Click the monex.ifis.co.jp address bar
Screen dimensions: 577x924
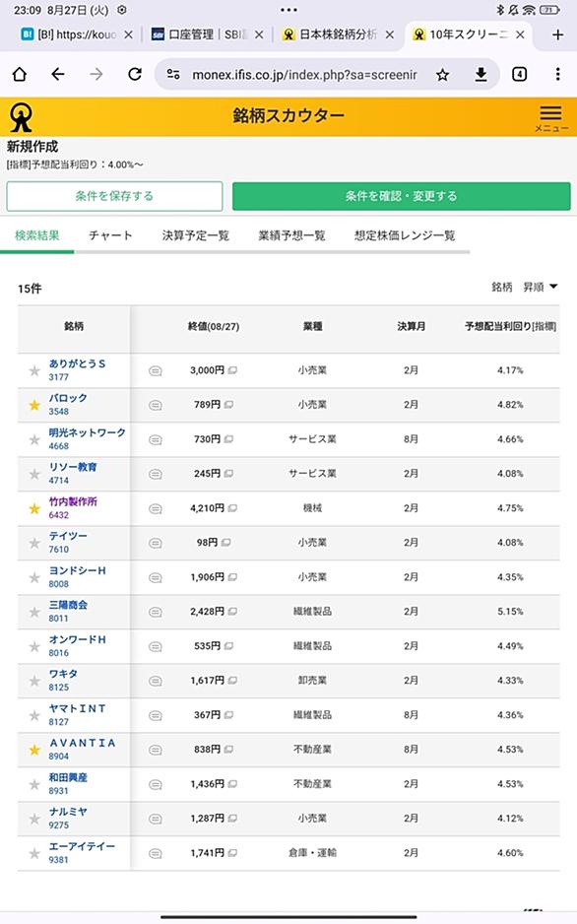(x=304, y=75)
